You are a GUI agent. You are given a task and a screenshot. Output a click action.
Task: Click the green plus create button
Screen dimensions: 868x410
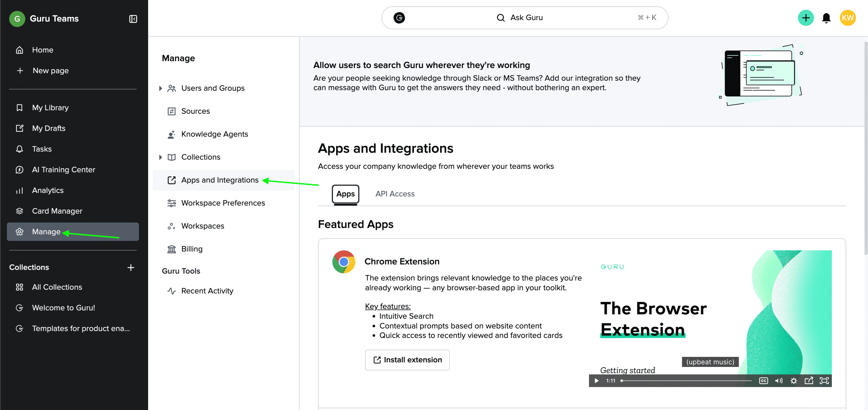[805, 18]
